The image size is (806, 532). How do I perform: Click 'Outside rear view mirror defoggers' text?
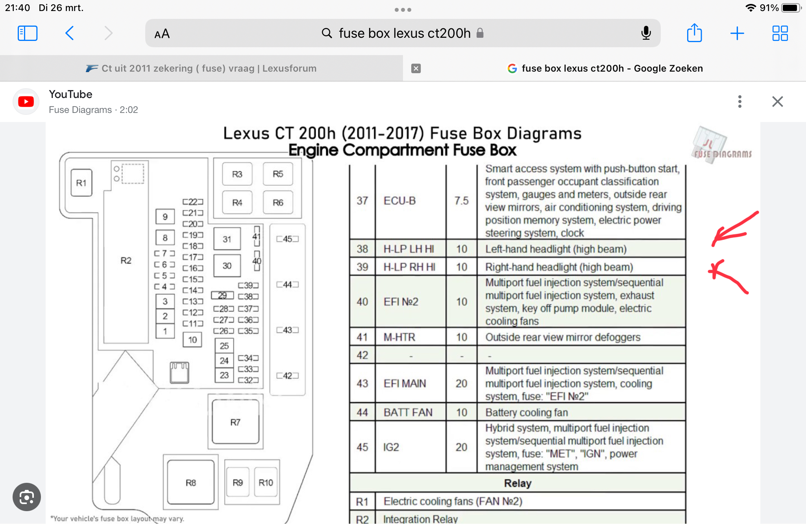click(563, 337)
